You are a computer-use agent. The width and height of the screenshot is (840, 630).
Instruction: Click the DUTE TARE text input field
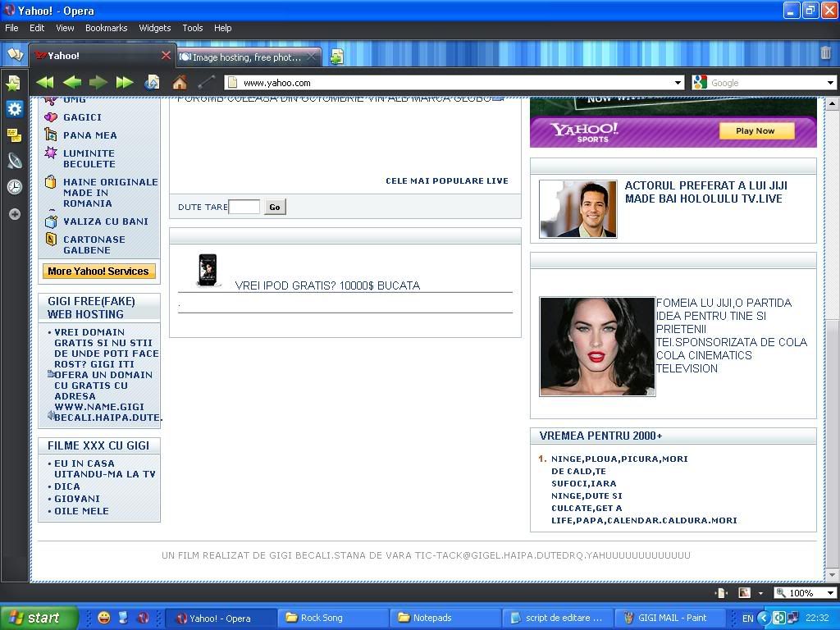coord(244,207)
